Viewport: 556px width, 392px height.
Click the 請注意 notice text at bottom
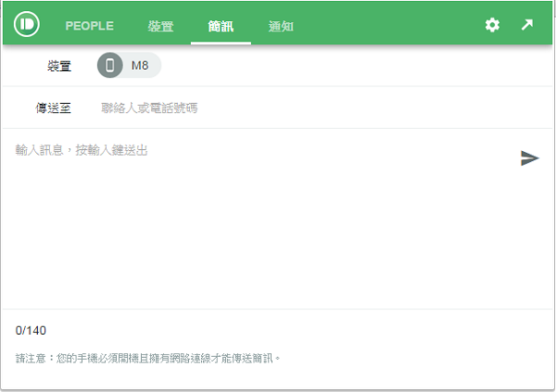coord(148,358)
